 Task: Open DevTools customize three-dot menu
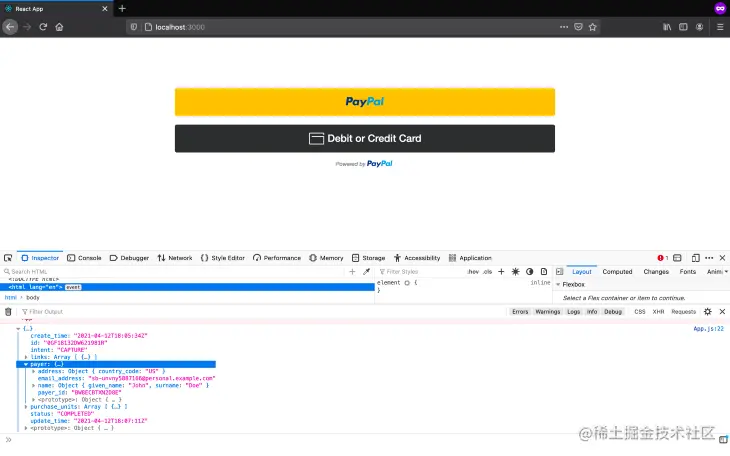(709, 258)
